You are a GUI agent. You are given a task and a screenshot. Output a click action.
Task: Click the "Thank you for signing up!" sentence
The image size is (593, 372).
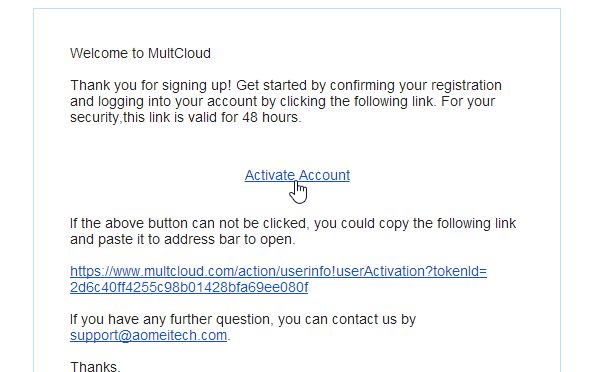[x=151, y=85]
